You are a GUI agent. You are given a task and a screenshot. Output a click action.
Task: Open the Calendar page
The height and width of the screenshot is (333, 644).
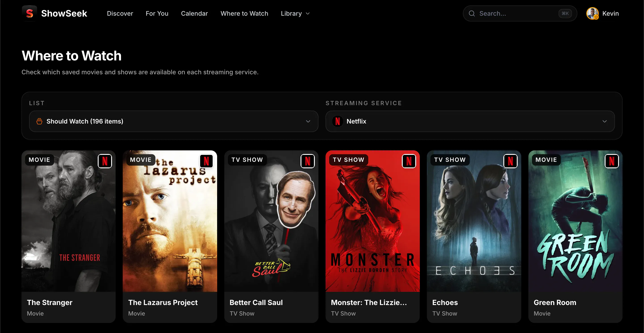coord(194,13)
